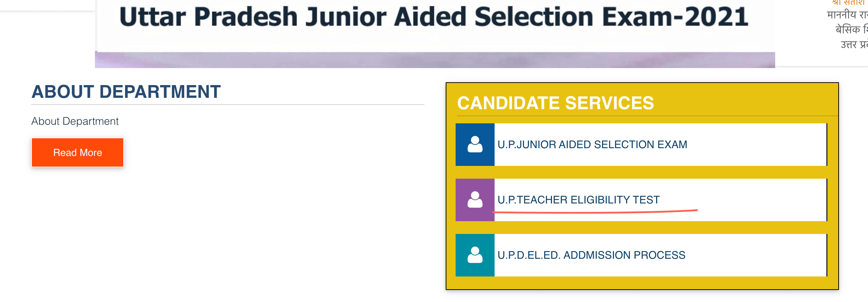Click the purple strip below the banner title

point(435,60)
